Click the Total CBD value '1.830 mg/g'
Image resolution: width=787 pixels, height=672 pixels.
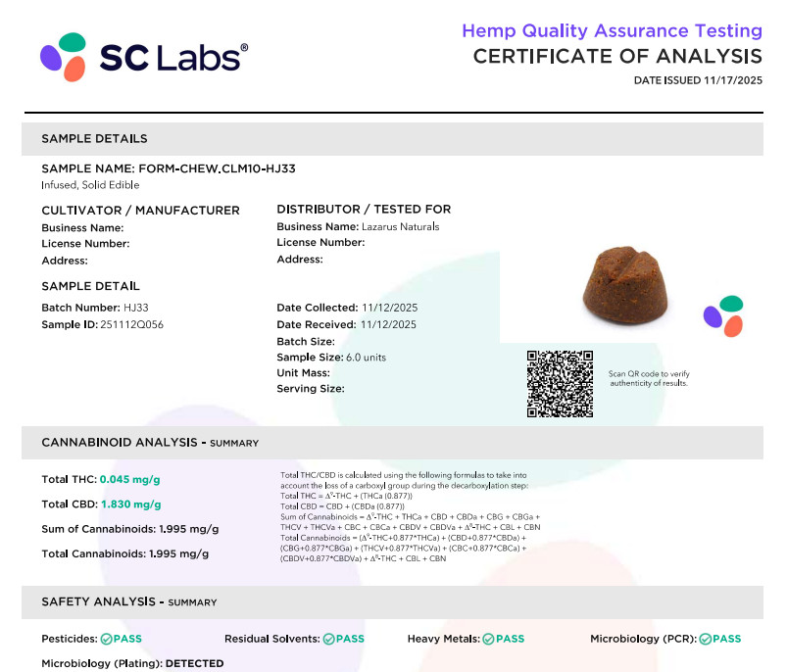131,504
